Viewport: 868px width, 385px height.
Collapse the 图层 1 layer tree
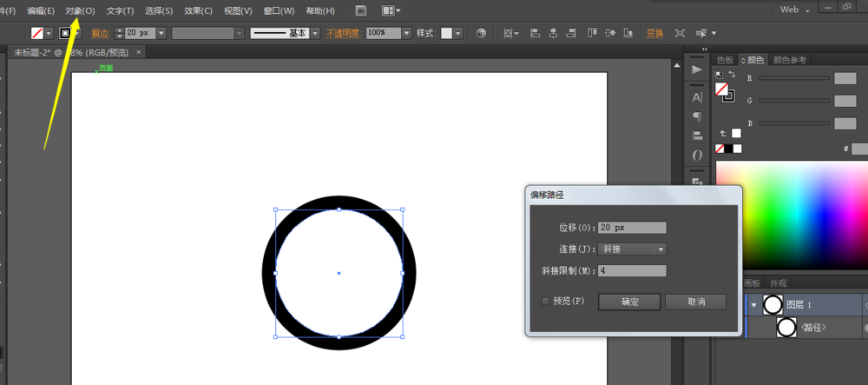tap(753, 305)
